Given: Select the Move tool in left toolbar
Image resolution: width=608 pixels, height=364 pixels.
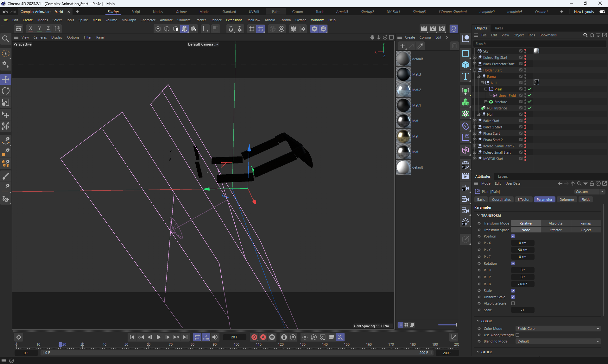Looking at the screenshot, I should (x=6, y=79).
